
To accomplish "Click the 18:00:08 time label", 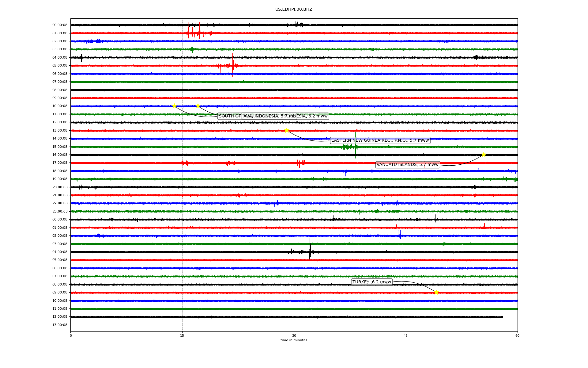I will pos(60,171).
